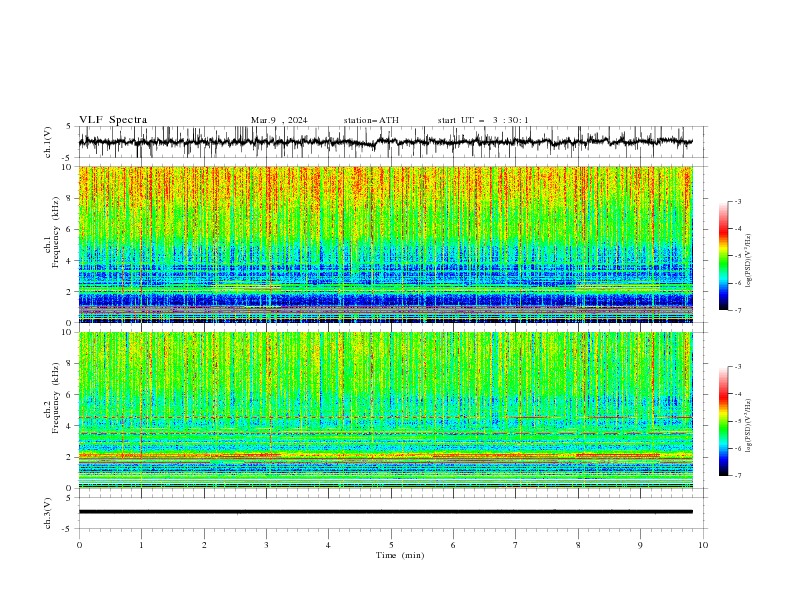The image size is (792, 612).
Task: Click the ch.2 Frequency (kHz) axis label
Action: point(52,398)
